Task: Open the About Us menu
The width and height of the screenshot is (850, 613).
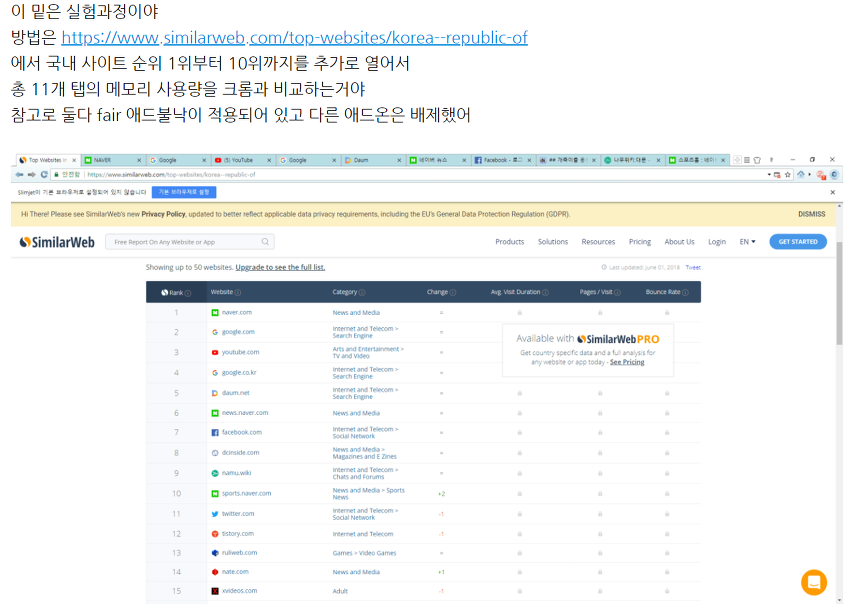Action: pyautogui.click(x=679, y=242)
